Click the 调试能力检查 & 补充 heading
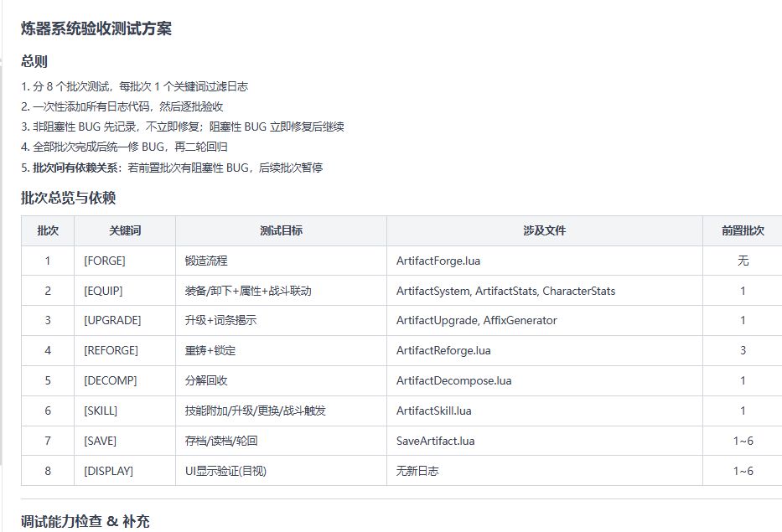The image size is (782, 532). (x=85, y=521)
